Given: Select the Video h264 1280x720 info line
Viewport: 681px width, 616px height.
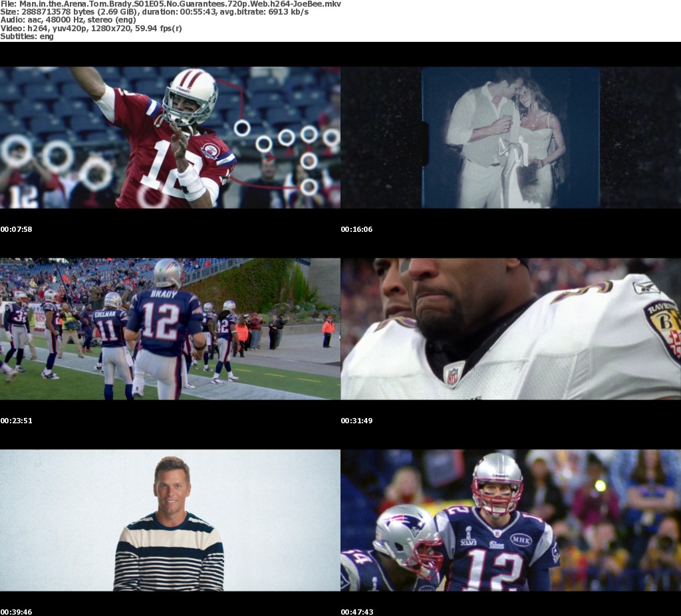Looking at the screenshot, I should pyautogui.click(x=91, y=28).
